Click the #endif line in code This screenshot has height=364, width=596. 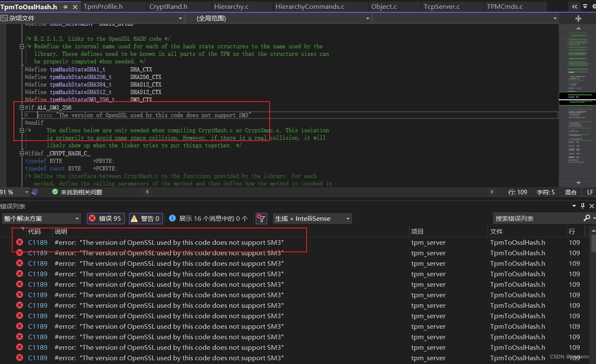pyautogui.click(x=34, y=123)
